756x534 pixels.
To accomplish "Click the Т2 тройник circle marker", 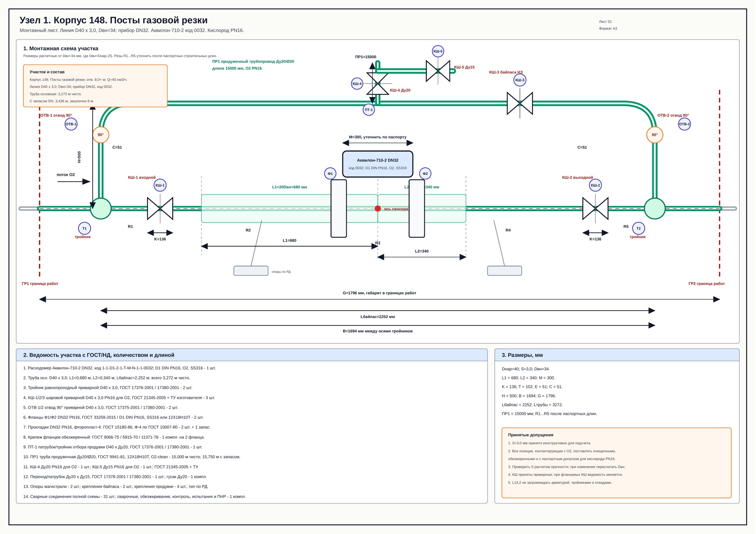I will [638, 228].
